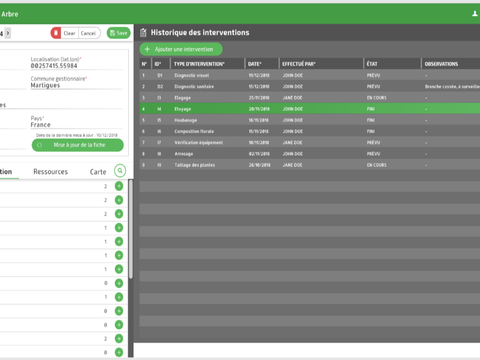Select the Taillage des plantes intervention
This screenshot has width=480, height=360.
310,165
